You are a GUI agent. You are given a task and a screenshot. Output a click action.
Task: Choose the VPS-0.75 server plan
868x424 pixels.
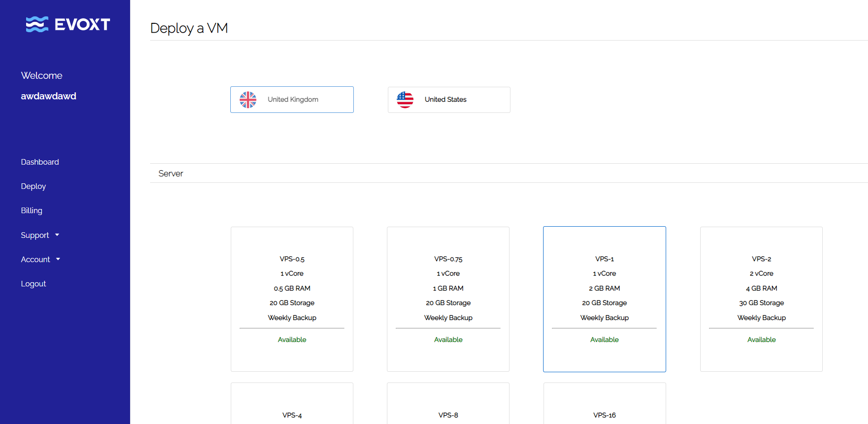(x=448, y=299)
